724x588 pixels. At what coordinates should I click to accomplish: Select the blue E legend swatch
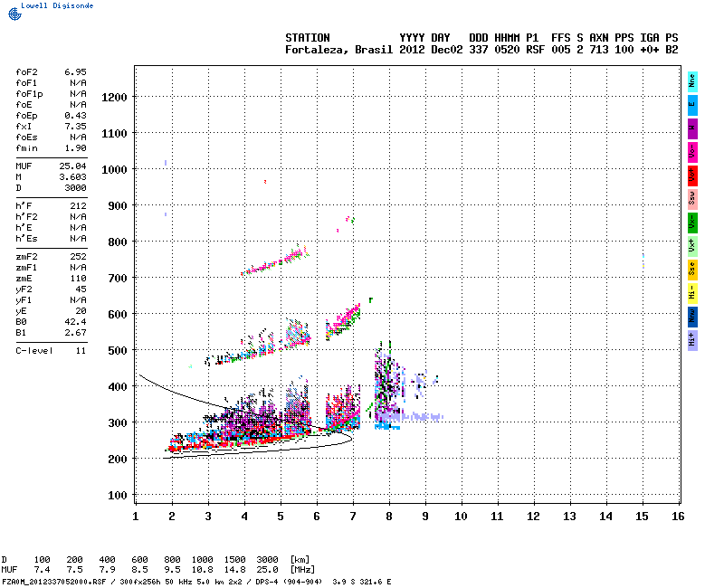(x=692, y=105)
